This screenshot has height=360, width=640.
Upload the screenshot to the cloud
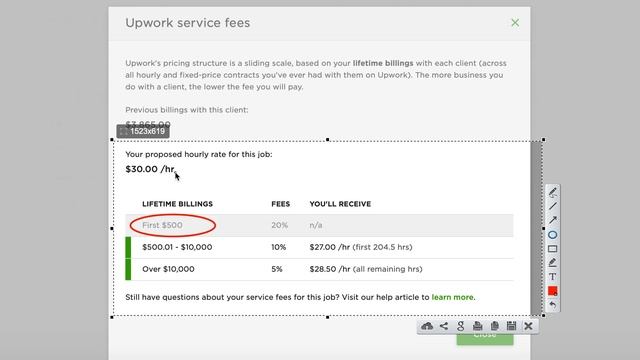click(x=427, y=326)
